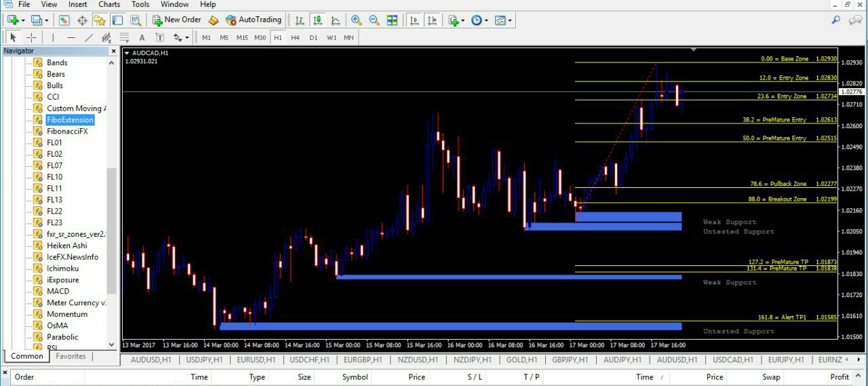This screenshot has height=386, width=868.
Task: Open the Profiles icon
Action: pos(37,20)
